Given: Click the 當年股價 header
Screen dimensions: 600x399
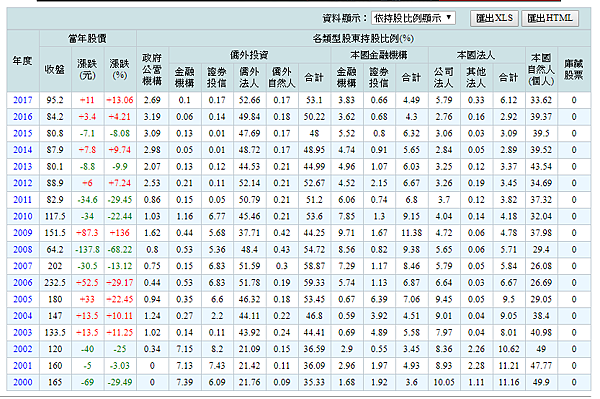Looking at the screenshot, I should point(88,39).
